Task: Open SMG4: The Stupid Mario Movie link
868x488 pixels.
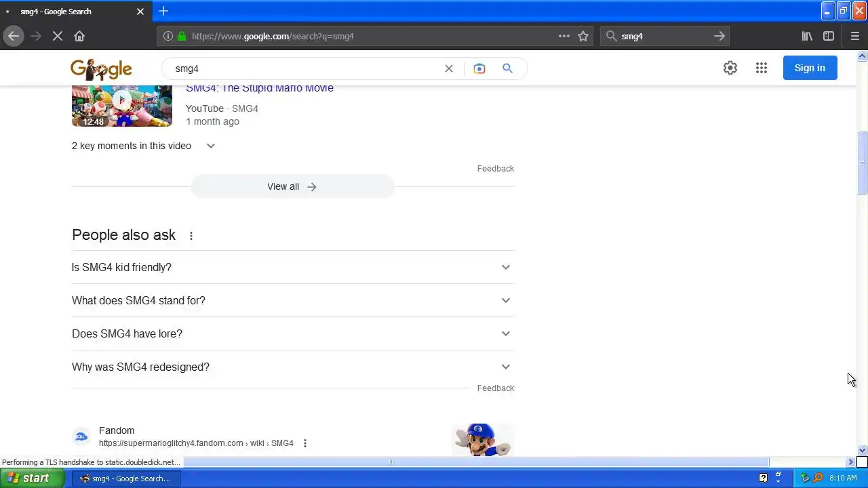Action: tap(260, 88)
